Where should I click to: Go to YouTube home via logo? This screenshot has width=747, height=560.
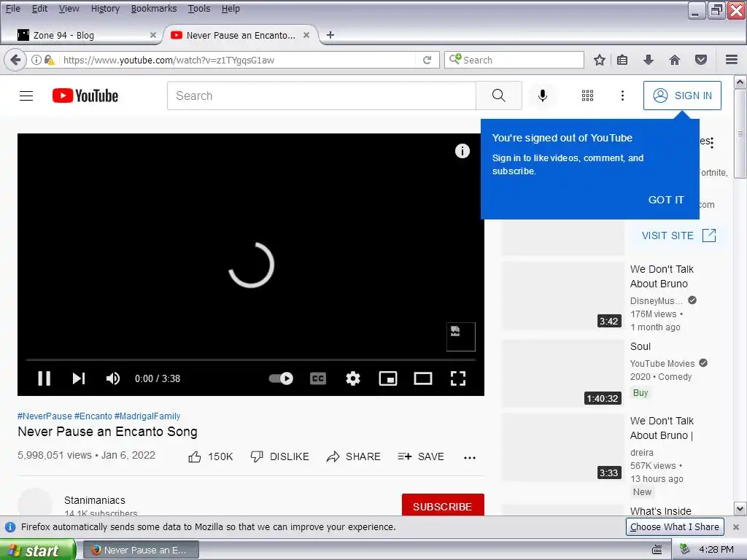tap(85, 96)
